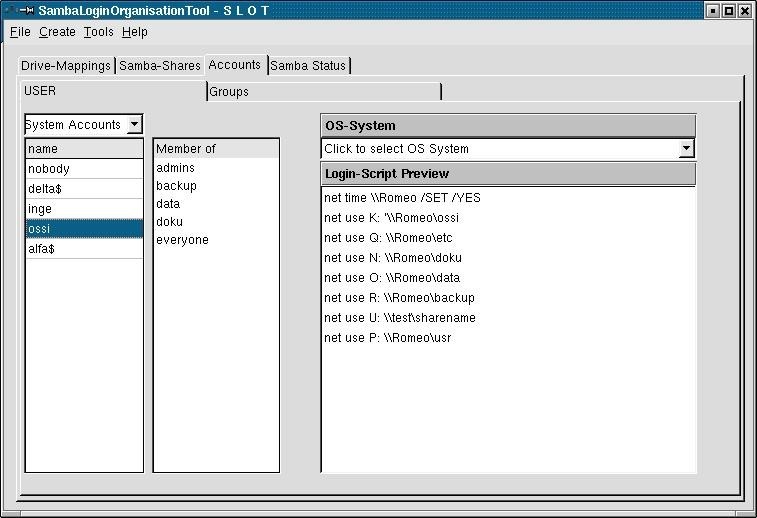Select the Accounts tab

click(235, 65)
